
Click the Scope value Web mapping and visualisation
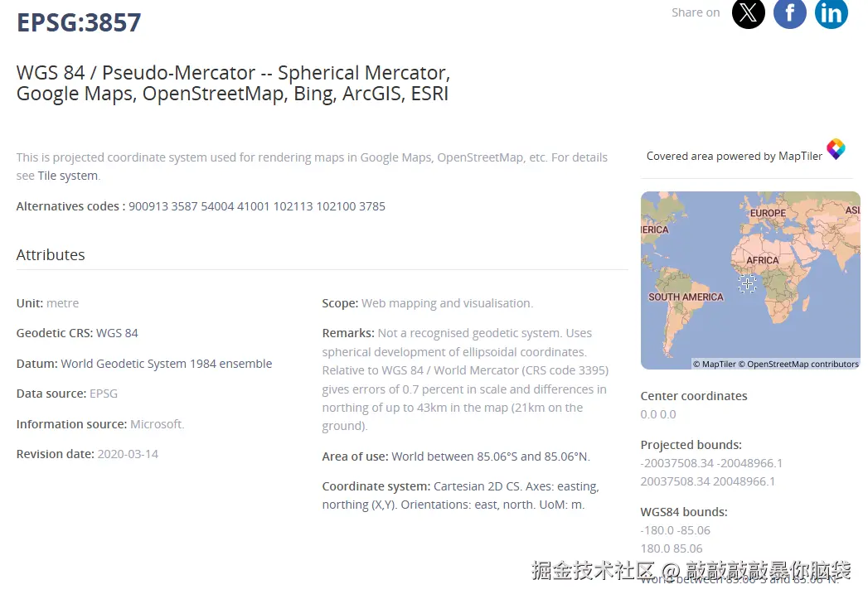448,303
